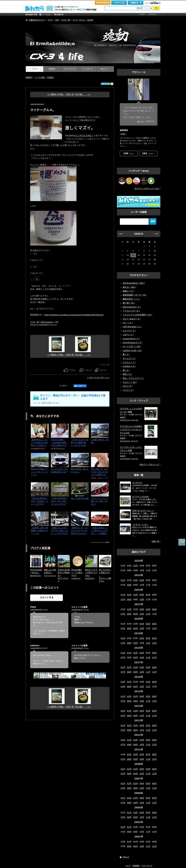
Task: Click 全てのバッジをチェック (115) link
Action: (x=147, y=188)
